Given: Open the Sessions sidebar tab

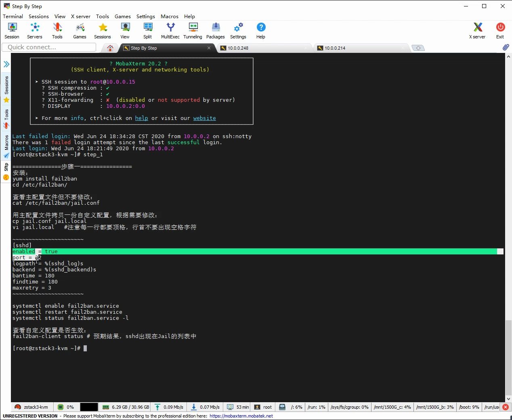Looking at the screenshot, I should pyautogui.click(x=6, y=89).
